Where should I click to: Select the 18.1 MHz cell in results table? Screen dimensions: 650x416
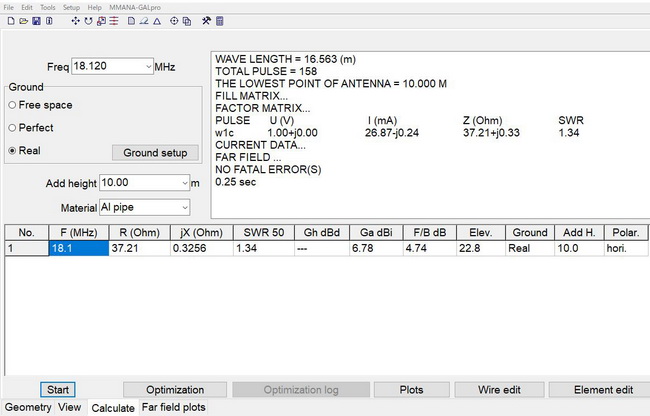[78, 247]
